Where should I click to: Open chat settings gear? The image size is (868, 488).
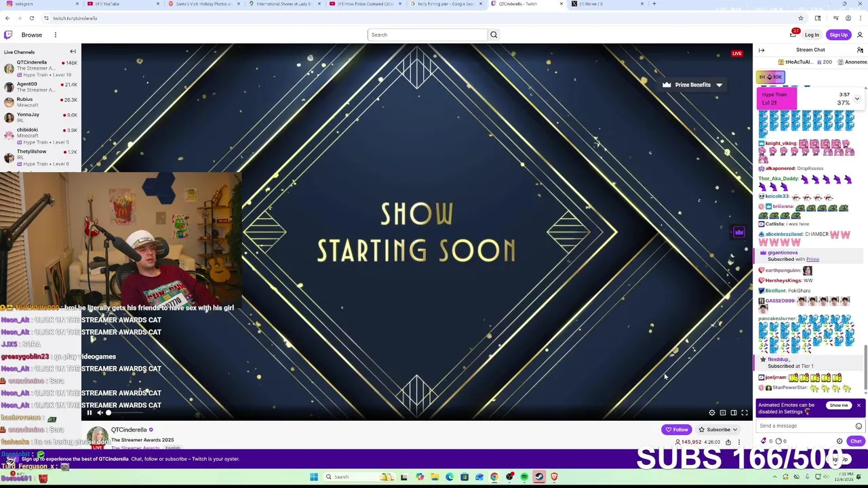click(840, 441)
